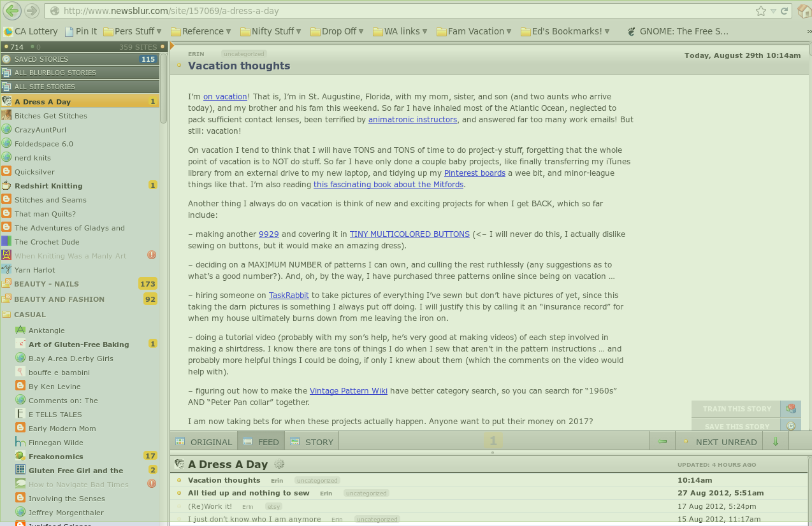812x526 pixels.
Task: Toggle unread dot beside Vacation thoughts title
Action: 179,66
